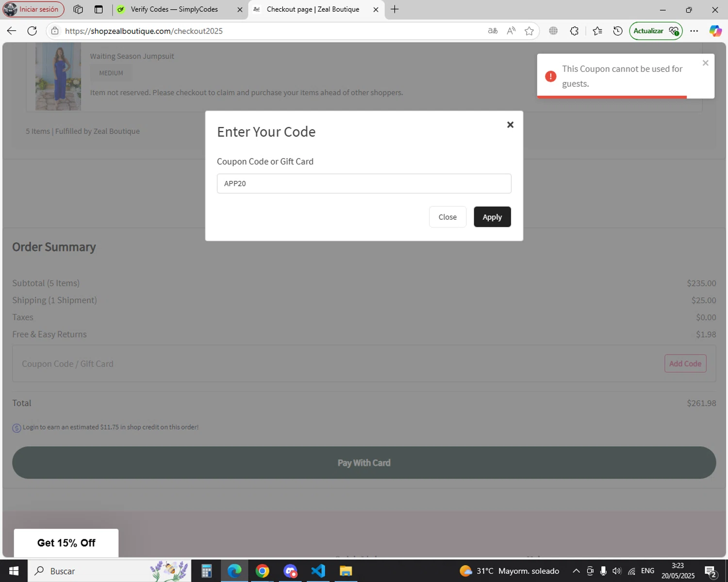
Task: Add this page to favorites with the star icon
Action: coord(529,31)
